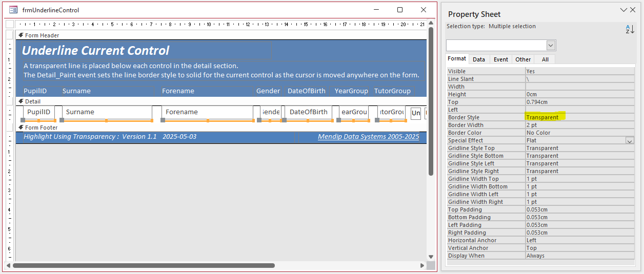Viewport: 644px width, 274px height.
Task: Switch to the Data tab
Action: [x=479, y=59]
